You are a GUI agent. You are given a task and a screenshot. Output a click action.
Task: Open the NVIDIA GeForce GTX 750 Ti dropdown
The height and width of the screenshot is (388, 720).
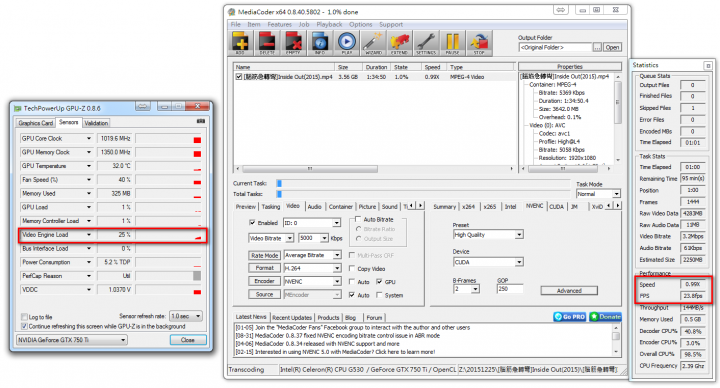[72, 340]
